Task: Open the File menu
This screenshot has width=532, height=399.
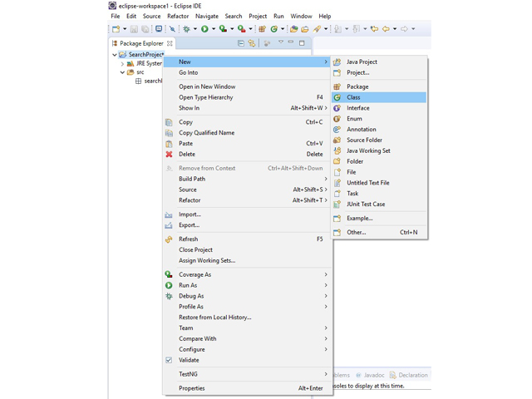Action: tap(116, 17)
